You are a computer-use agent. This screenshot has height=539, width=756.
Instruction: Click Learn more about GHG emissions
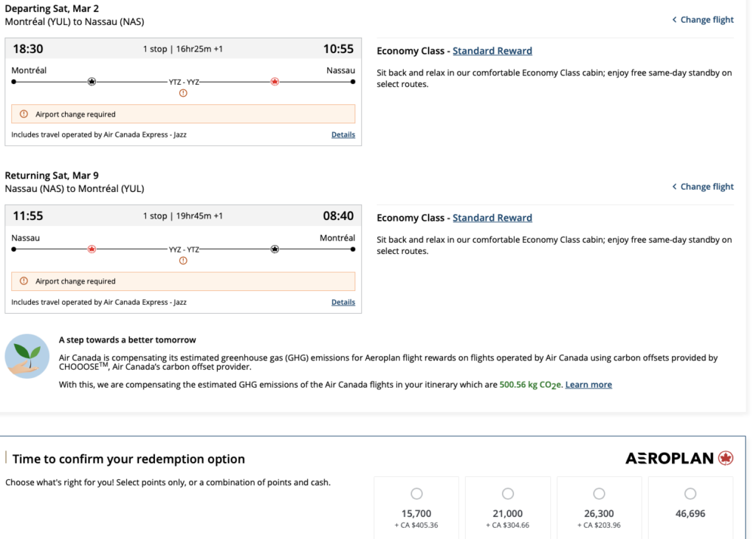[x=588, y=385]
